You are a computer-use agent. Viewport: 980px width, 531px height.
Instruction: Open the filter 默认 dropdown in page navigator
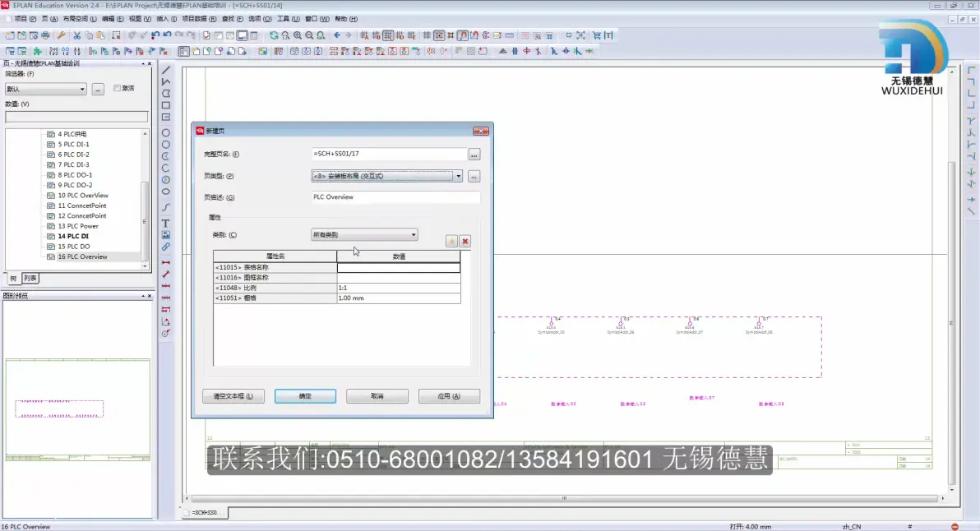coord(82,90)
